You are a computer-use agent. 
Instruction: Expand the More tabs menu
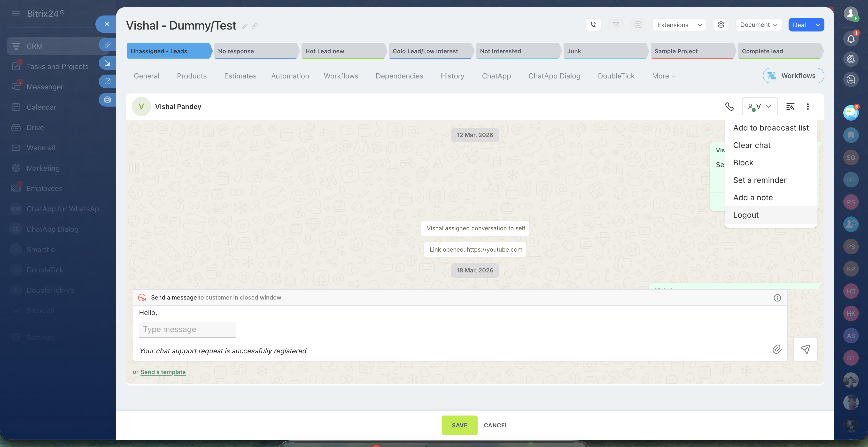click(x=663, y=76)
